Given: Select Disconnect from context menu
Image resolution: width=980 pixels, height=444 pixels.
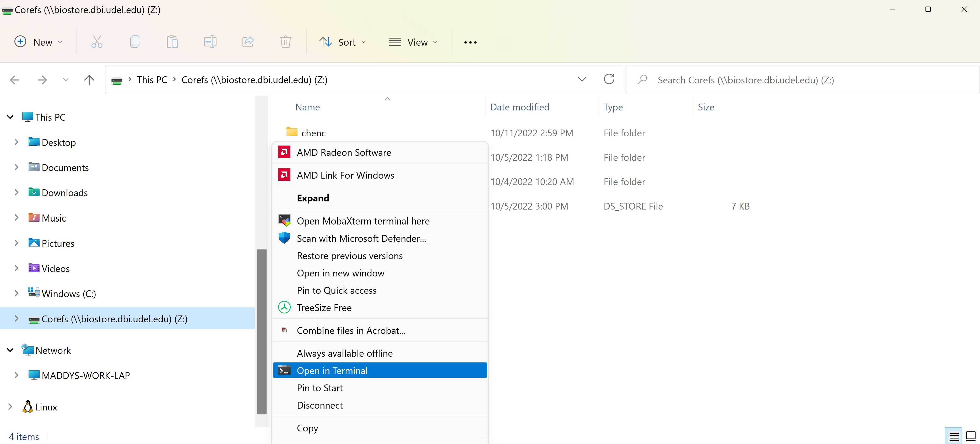Looking at the screenshot, I should pos(320,405).
